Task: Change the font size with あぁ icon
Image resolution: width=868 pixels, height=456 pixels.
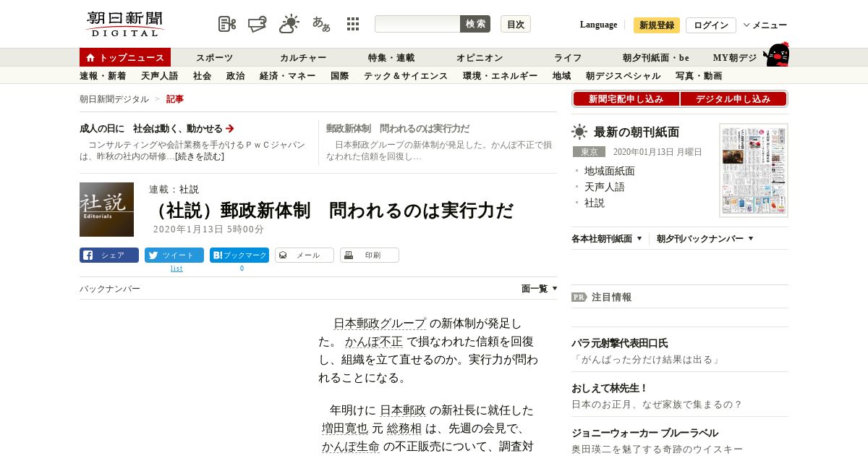Action: [321, 24]
